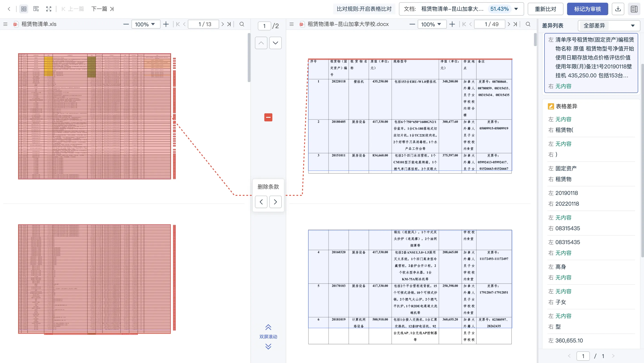The image size is (644, 363).
Task: Click the right document vertical scrollbar
Action: [535, 40]
